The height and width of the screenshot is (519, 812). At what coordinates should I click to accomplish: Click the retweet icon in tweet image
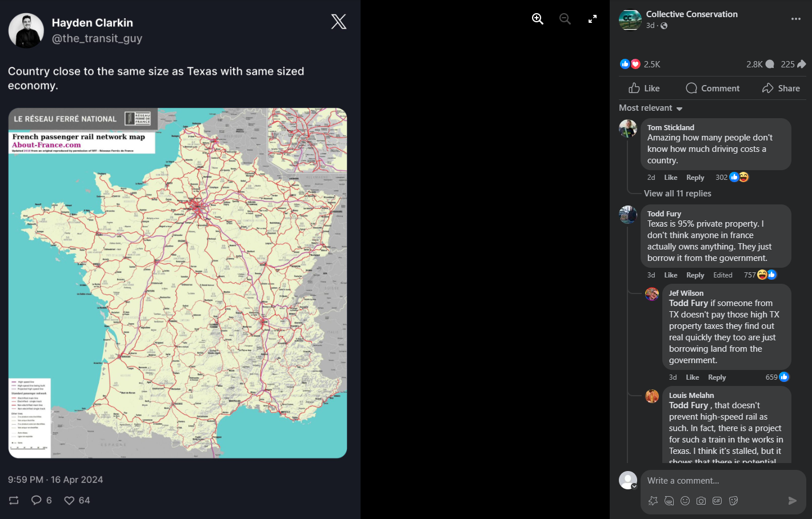pos(14,500)
